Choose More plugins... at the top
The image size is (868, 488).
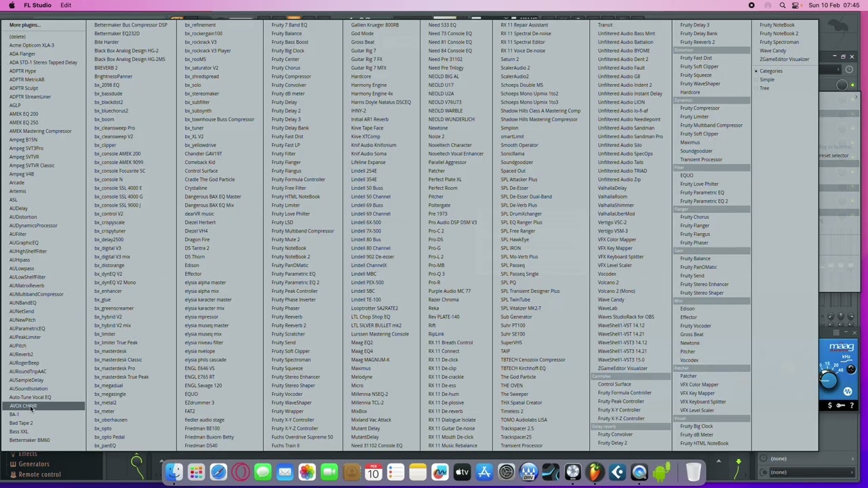(x=24, y=25)
